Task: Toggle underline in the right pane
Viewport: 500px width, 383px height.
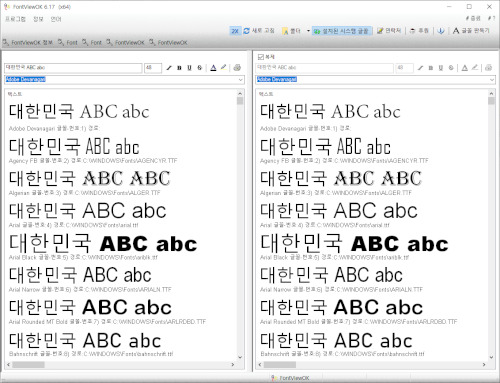Action: pos(441,68)
